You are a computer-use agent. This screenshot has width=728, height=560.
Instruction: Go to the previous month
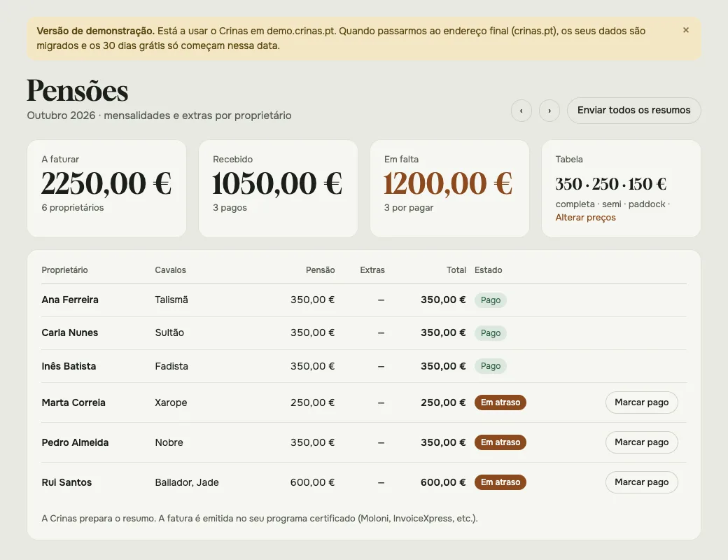coord(521,111)
